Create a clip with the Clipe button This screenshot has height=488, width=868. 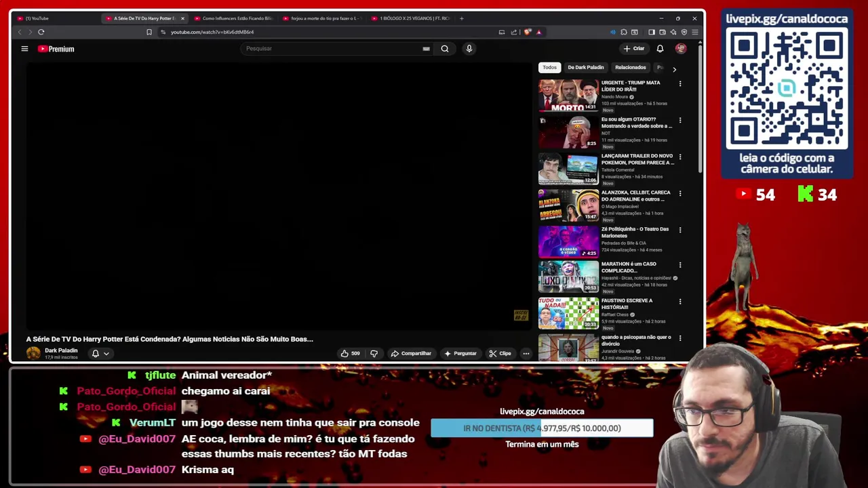500,353
